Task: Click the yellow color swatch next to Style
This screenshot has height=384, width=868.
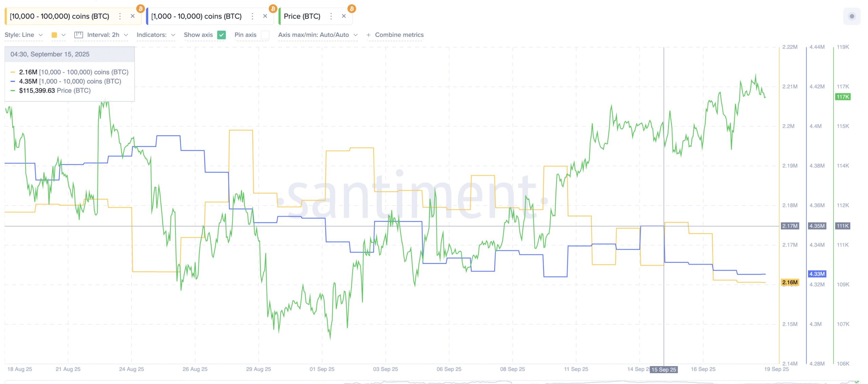Action: click(54, 34)
